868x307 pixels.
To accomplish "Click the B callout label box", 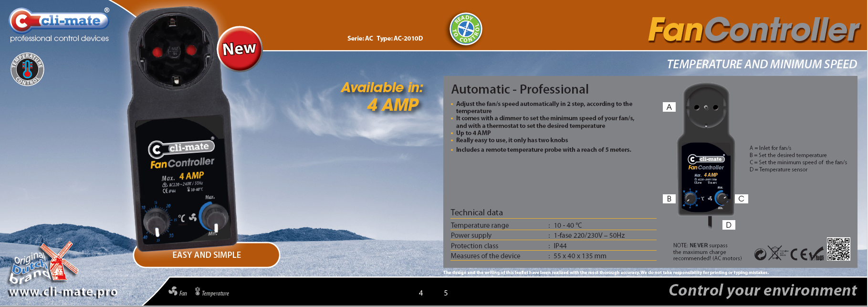I will point(669,199).
